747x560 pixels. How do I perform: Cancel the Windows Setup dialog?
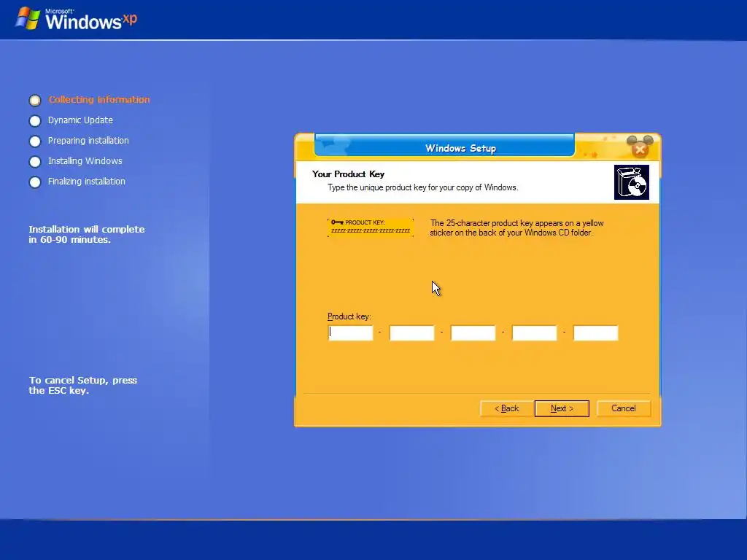(623, 408)
